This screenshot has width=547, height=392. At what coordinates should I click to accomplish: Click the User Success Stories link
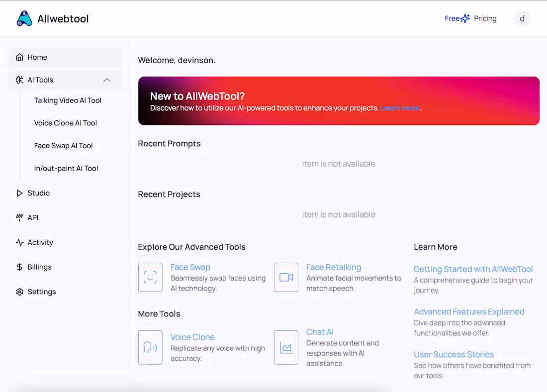(x=454, y=354)
